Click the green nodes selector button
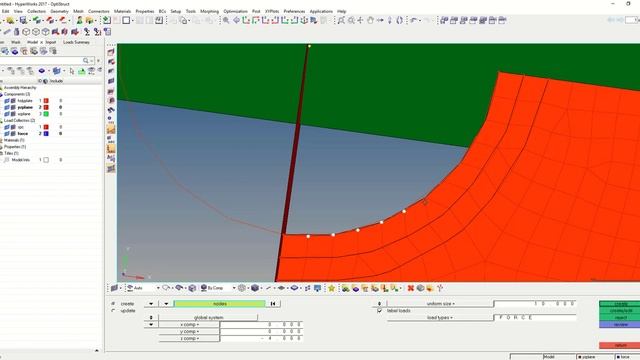The image size is (640, 360). (220, 304)
